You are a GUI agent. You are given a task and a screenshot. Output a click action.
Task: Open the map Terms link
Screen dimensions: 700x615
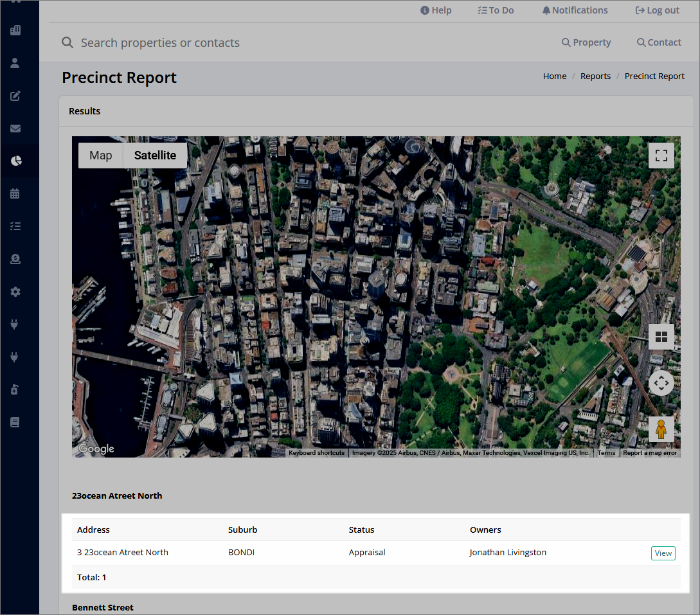[x=606, y=452]
